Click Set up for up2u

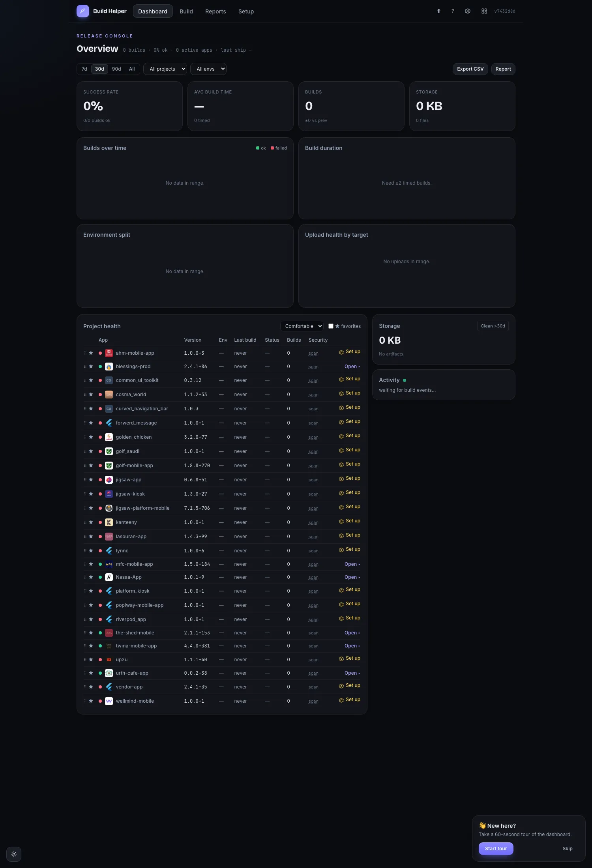tap(350, 658)
